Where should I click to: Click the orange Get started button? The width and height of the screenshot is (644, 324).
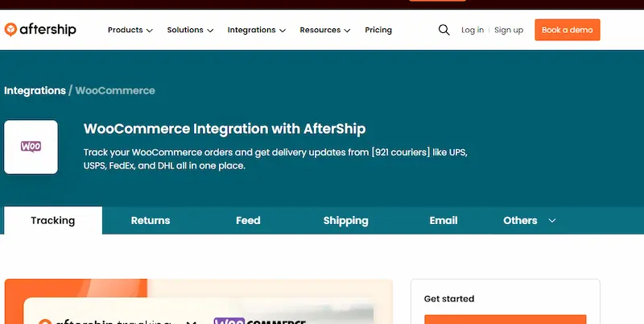(505, 319)
